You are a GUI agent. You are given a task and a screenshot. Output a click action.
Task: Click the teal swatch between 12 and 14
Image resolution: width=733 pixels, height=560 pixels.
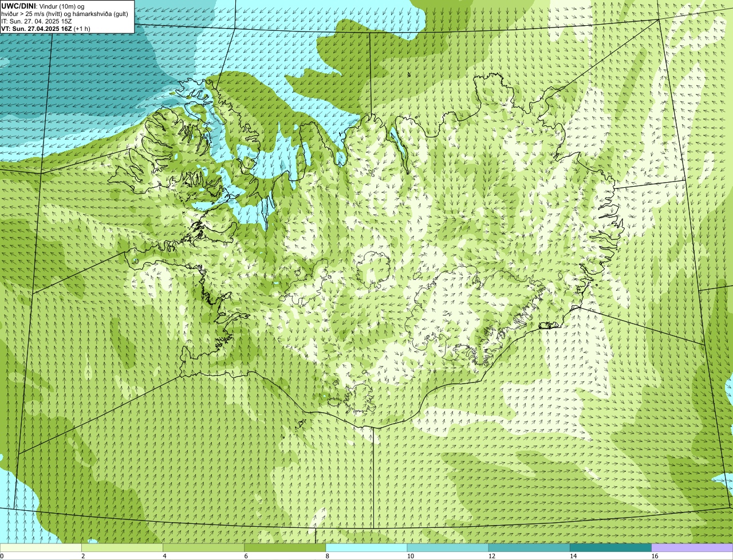(529, 548)
